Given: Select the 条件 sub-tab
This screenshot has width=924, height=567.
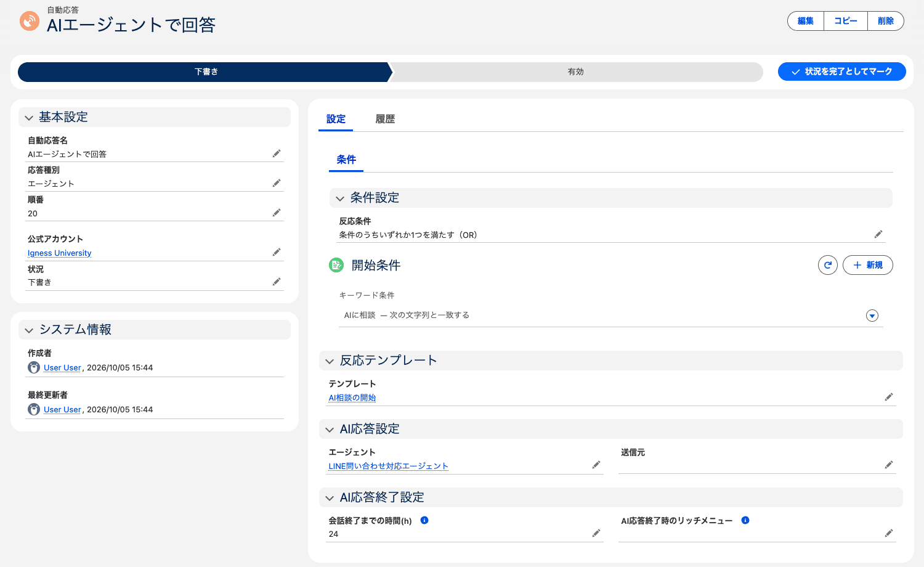Looking at the screenshot, I should click(x=346, y=160).
